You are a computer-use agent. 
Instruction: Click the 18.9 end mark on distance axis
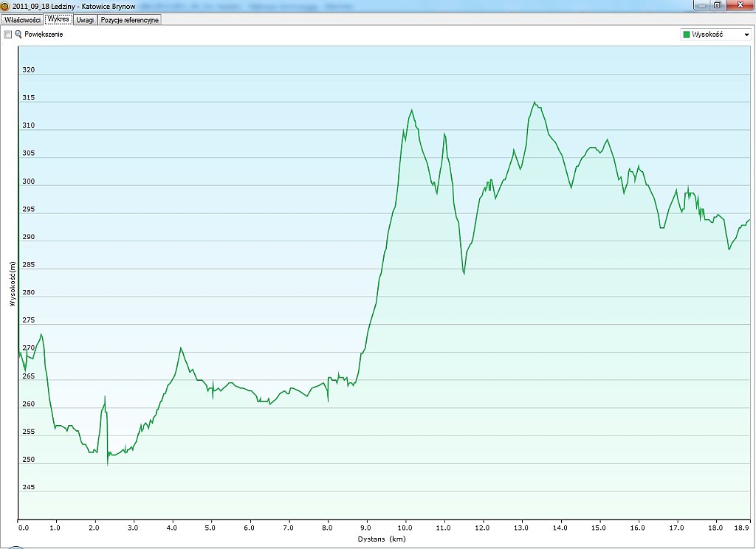pos(742,528)
